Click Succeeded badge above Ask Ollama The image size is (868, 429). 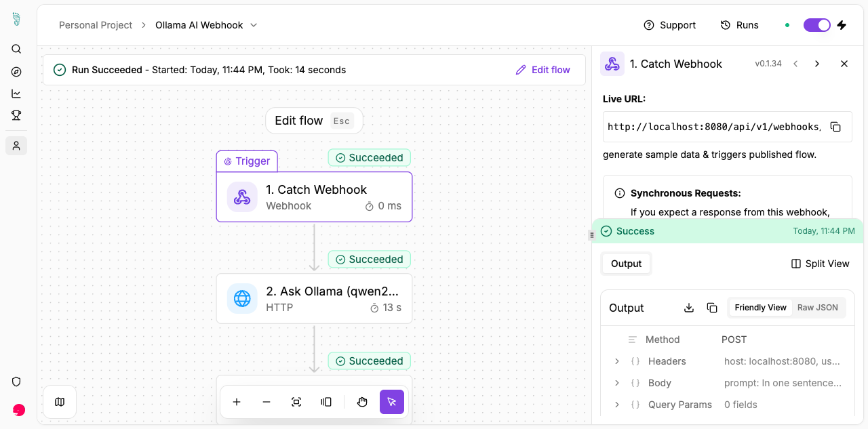click(370, 260)
